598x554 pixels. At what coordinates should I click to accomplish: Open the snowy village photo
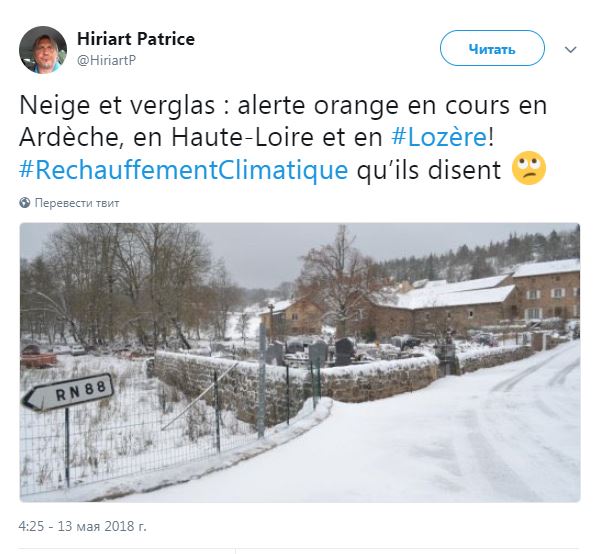(x=300, y=362)
